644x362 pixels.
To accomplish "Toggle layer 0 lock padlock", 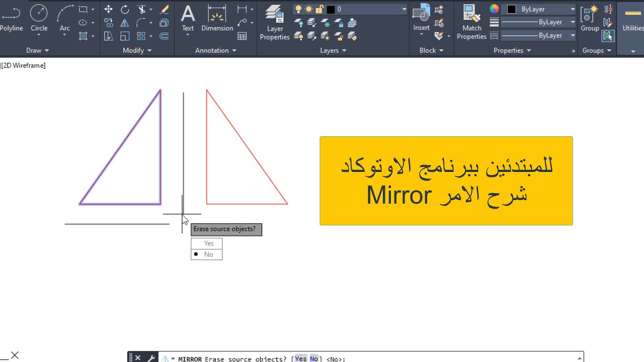I will [319, 9].
